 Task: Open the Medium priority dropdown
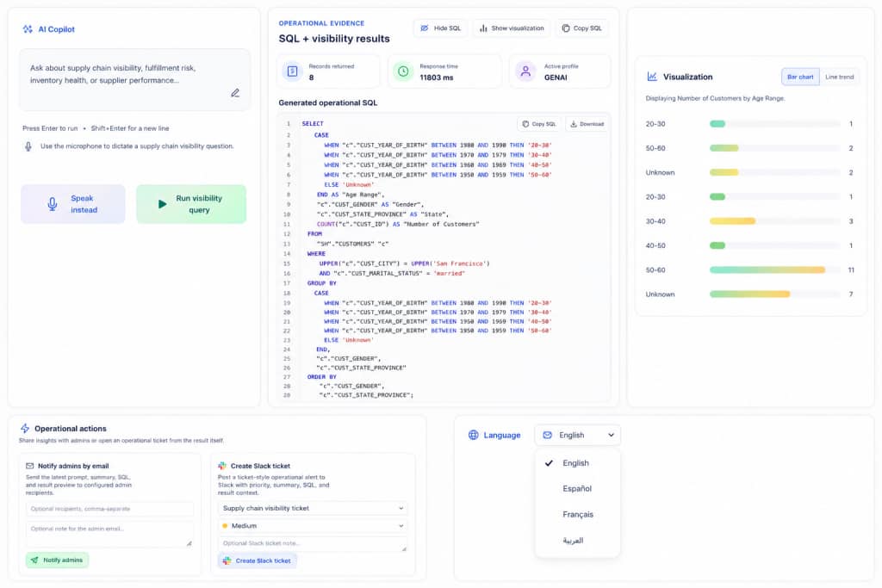click(x=312, y=526)
